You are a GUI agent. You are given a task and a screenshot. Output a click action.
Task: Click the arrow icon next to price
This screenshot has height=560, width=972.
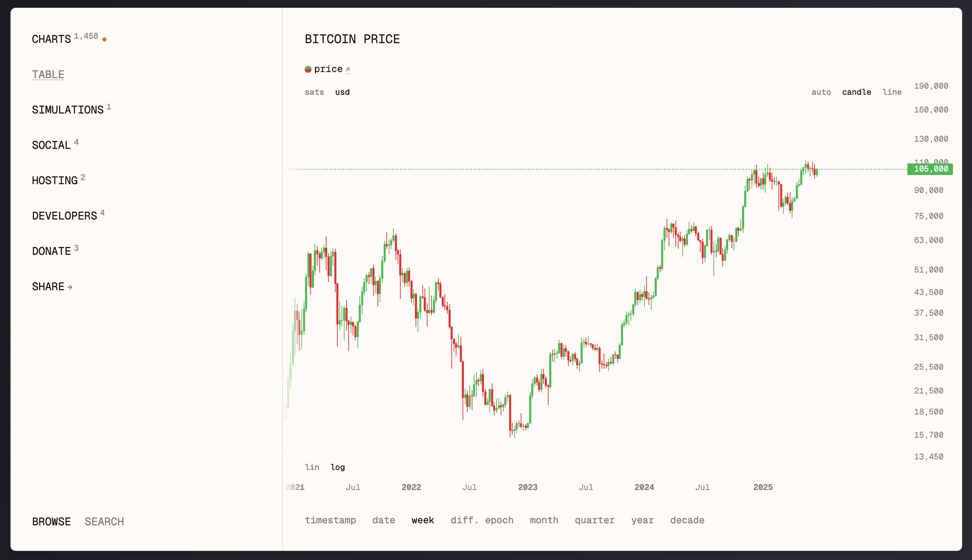click(x=347, y=70)
